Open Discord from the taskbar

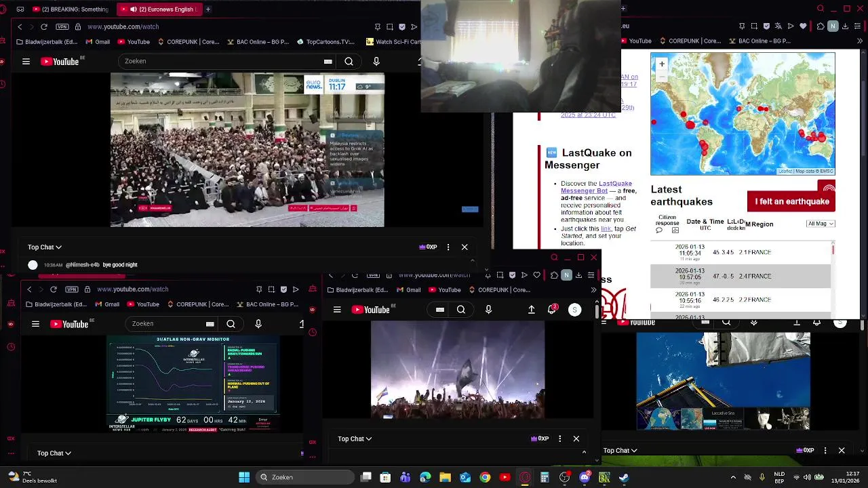click(x=585, y=477)
